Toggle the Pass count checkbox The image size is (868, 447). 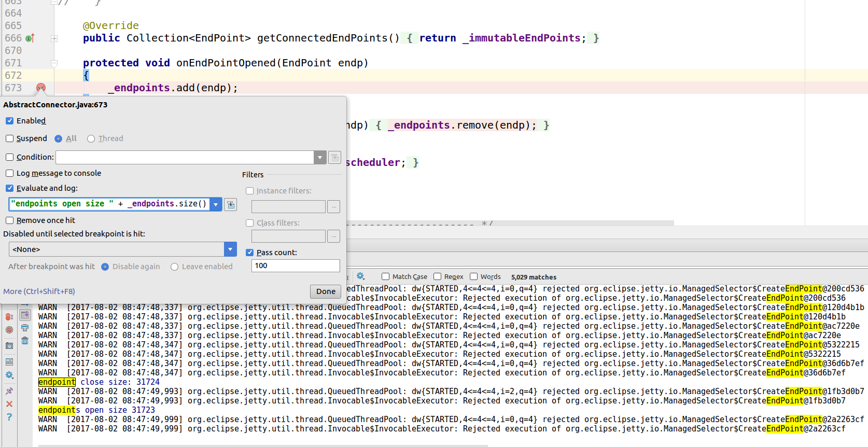tap(250, 253)
